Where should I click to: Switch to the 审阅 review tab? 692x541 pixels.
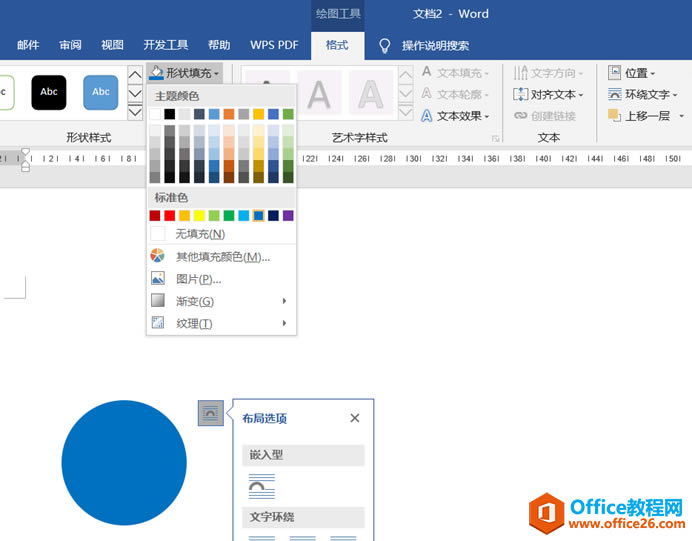pyautogui.click(x=70, y=45)
